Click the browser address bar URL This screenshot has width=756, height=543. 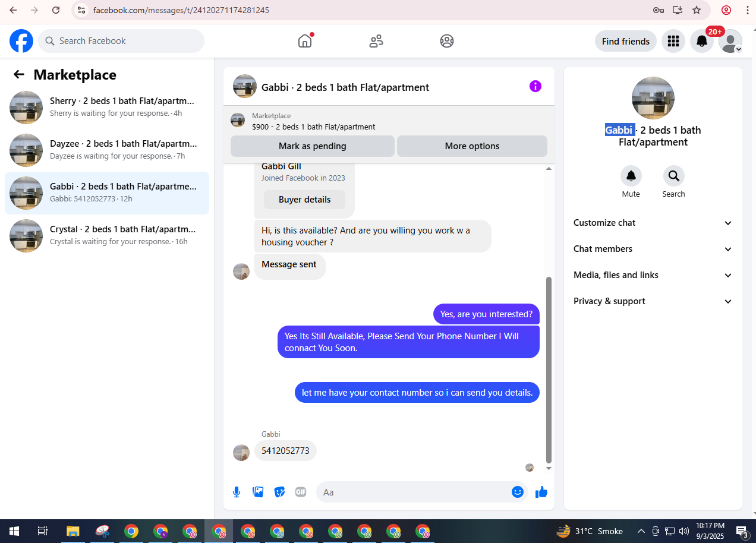[x=181, y=10]
